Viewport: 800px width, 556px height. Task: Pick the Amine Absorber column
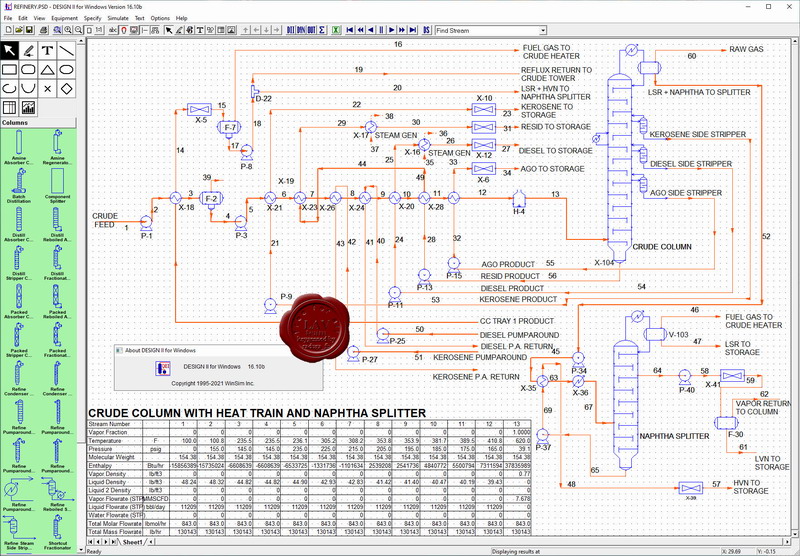[x=19, y=147]
